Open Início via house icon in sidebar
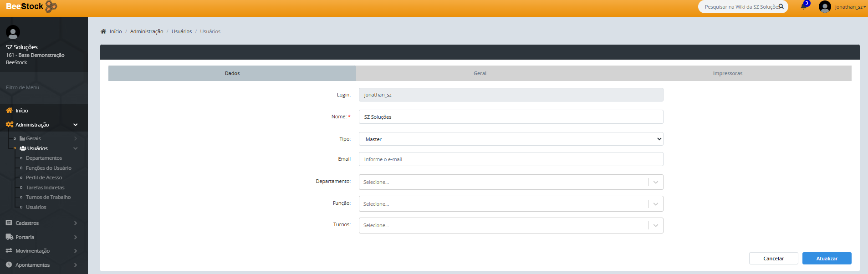The height and width of the screenshot is (274, 868). [x=9, y=111]
